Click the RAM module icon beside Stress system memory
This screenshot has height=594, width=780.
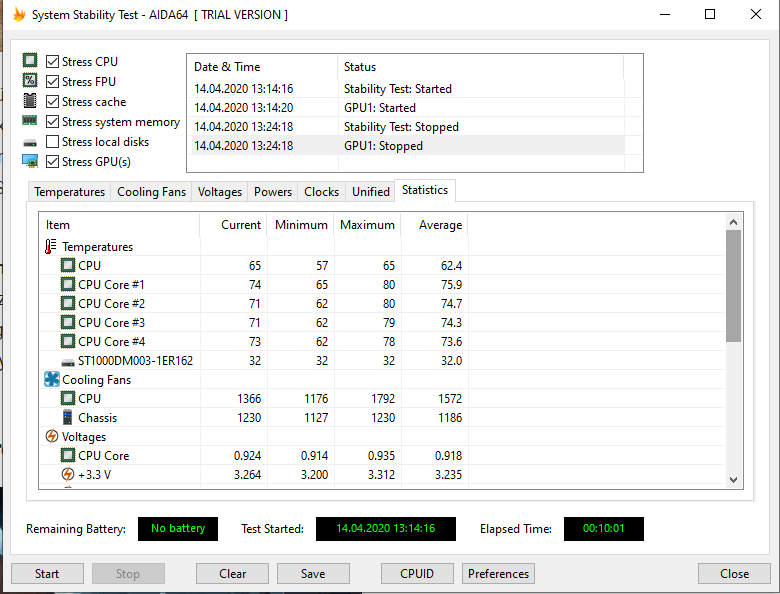(x=30, y=120)
